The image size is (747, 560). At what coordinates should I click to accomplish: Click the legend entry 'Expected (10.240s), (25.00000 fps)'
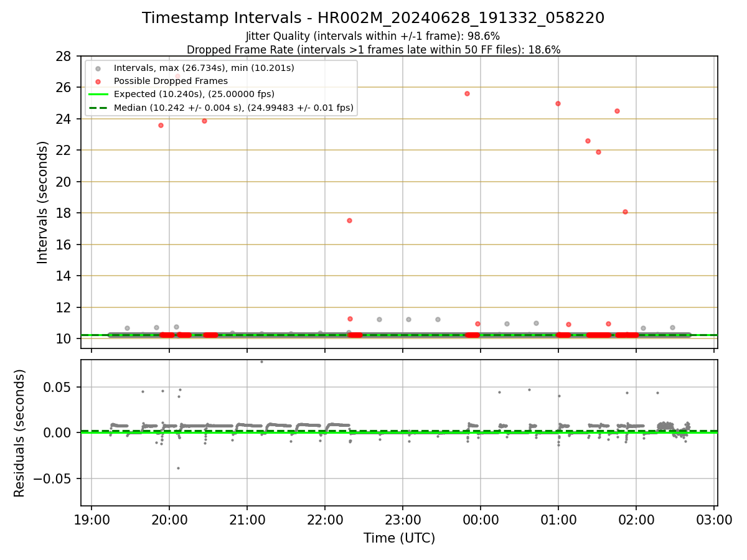point(194,94)
